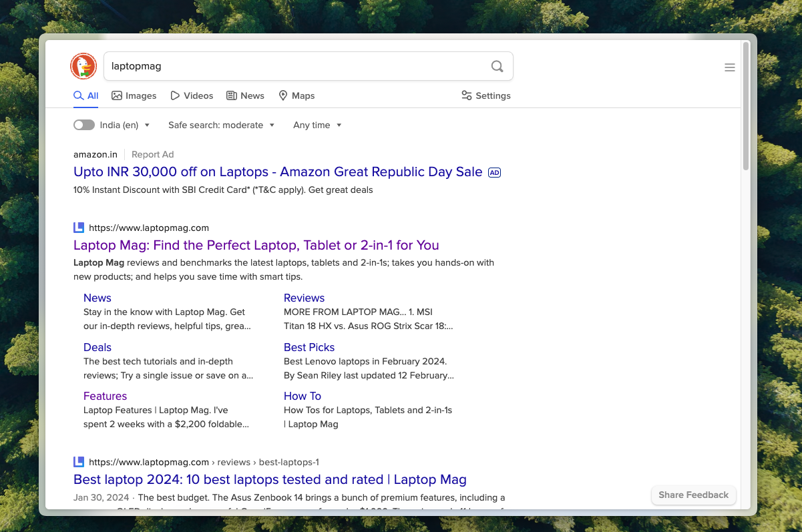Open the Features sitelink
Screen dimensions: 802x532
[105, 396]
